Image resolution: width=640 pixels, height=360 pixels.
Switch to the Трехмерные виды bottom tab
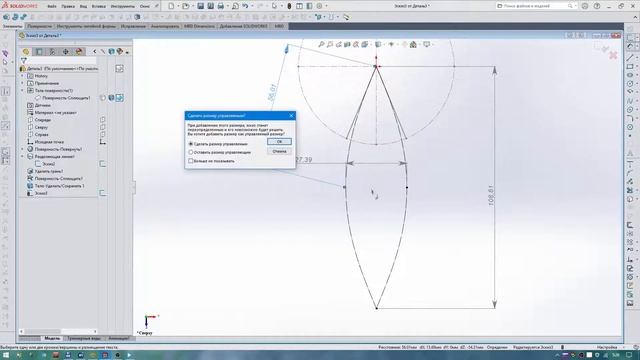click(x=84, y=338)
